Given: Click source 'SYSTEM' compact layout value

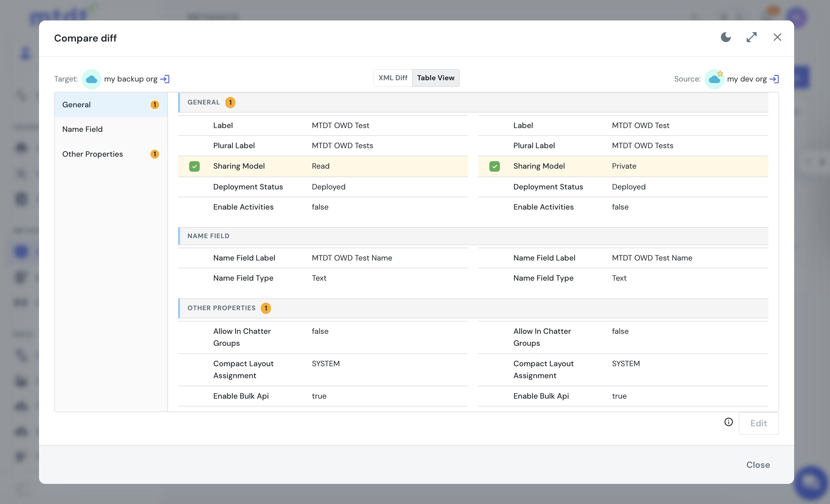Looking at the screenshot, I should [626, 363].
